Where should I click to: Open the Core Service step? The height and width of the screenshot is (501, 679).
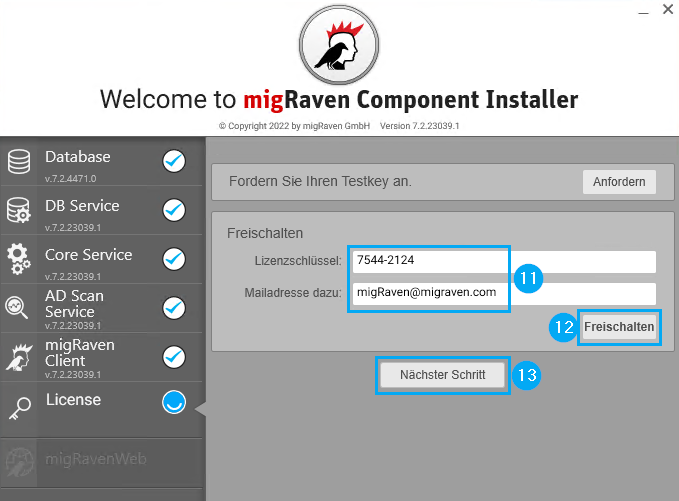pyautogui.click(x=102, y=259)
